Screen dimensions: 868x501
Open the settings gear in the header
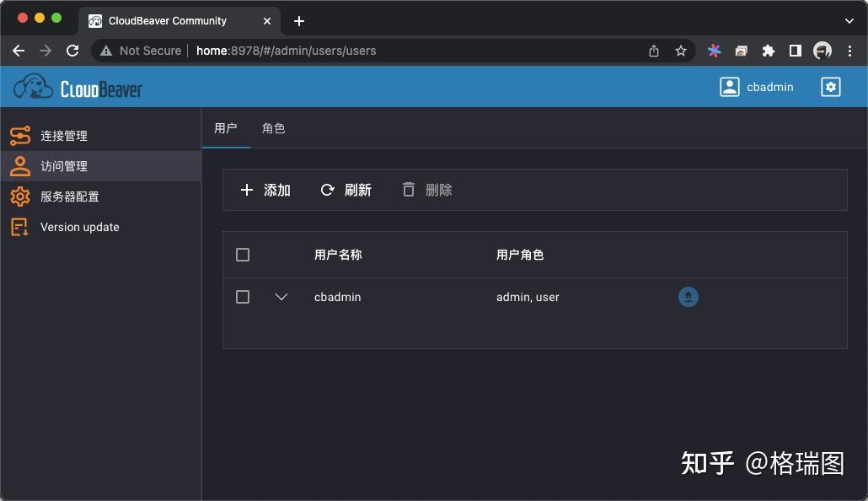(x=830, y=87)
